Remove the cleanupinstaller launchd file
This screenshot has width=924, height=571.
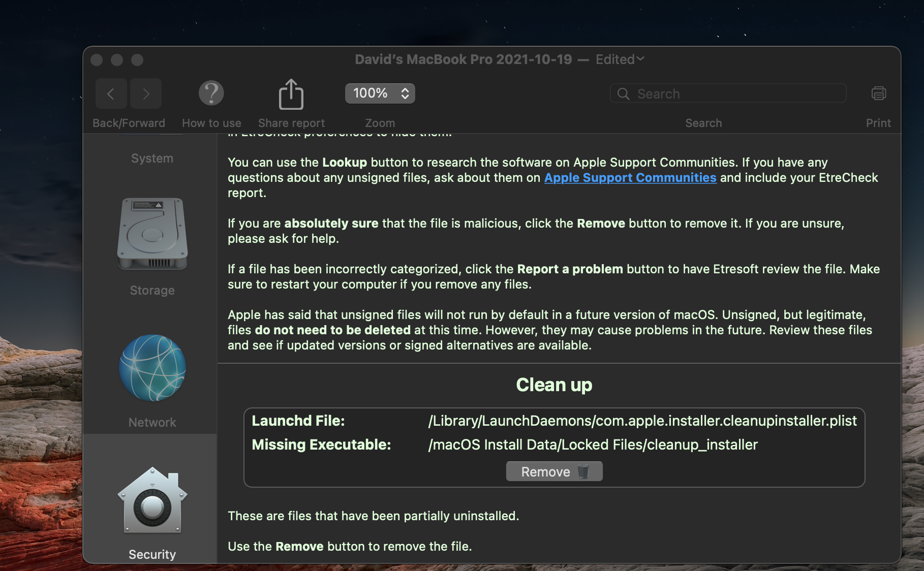tap(555, 471)
